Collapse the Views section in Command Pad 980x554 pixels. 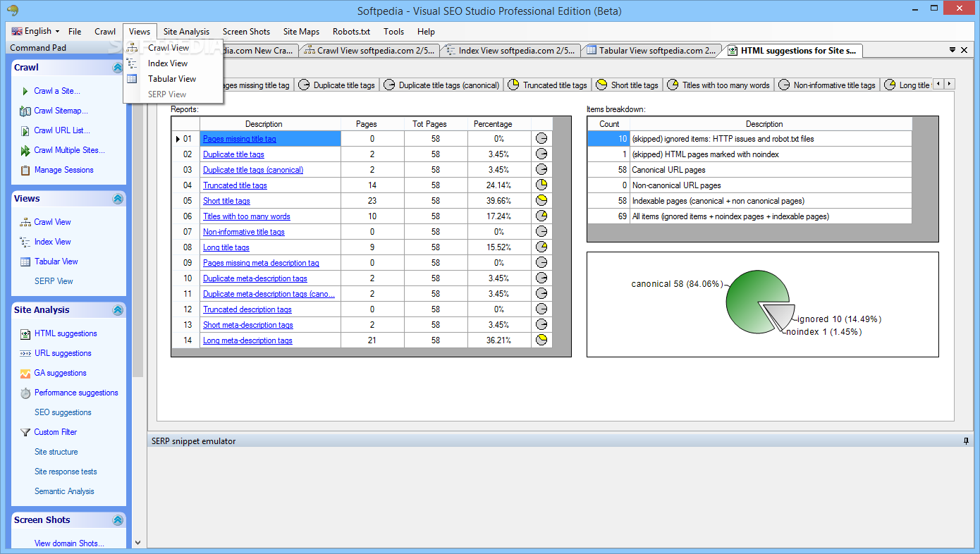coord(118,199)
